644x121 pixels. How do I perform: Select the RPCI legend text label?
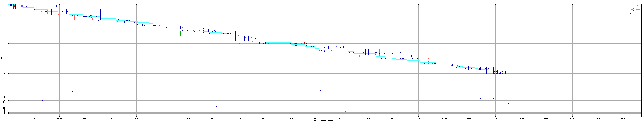click(x=633, y=10)
